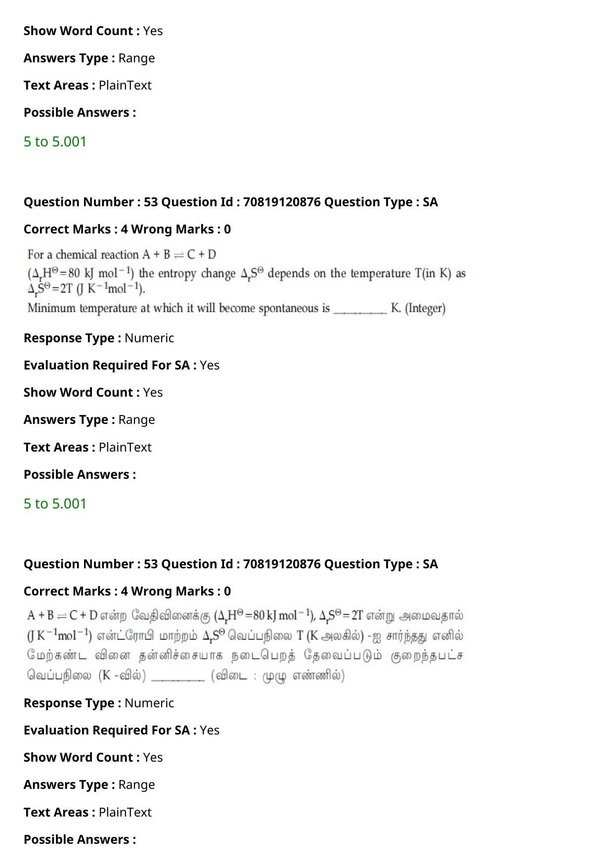Click the English chemical reaction question image
The width and height of the screenshot is (613, 868).
tap(246, 281)
